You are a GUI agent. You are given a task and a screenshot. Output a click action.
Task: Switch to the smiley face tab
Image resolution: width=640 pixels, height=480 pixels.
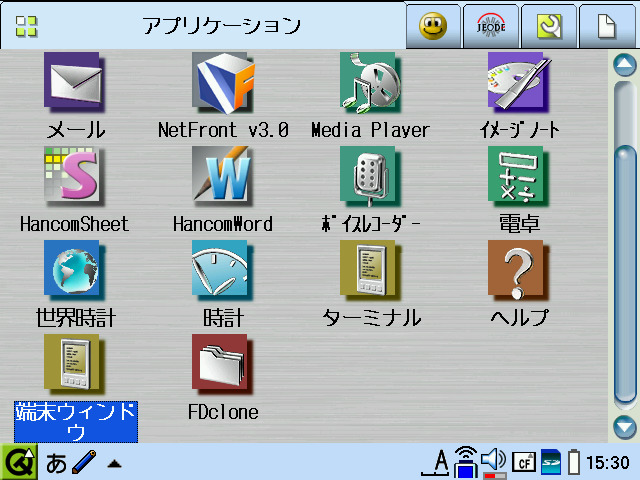coord(433,27)
